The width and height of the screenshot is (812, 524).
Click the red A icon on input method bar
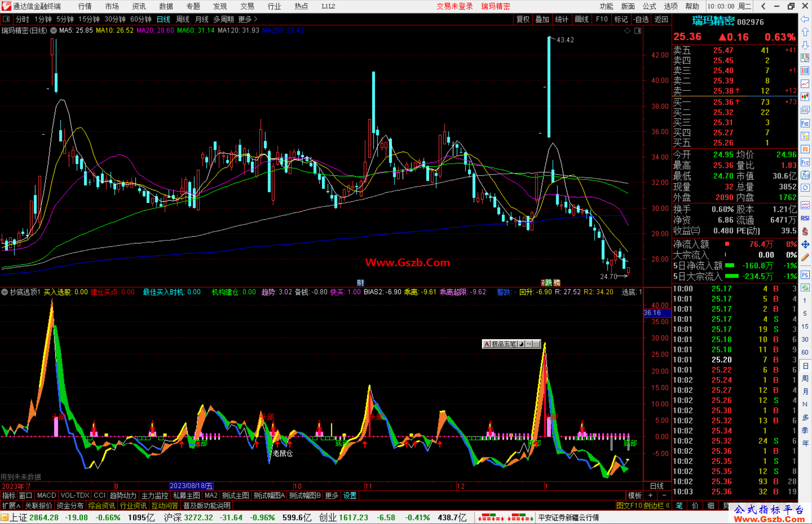[x=486, y=344]
